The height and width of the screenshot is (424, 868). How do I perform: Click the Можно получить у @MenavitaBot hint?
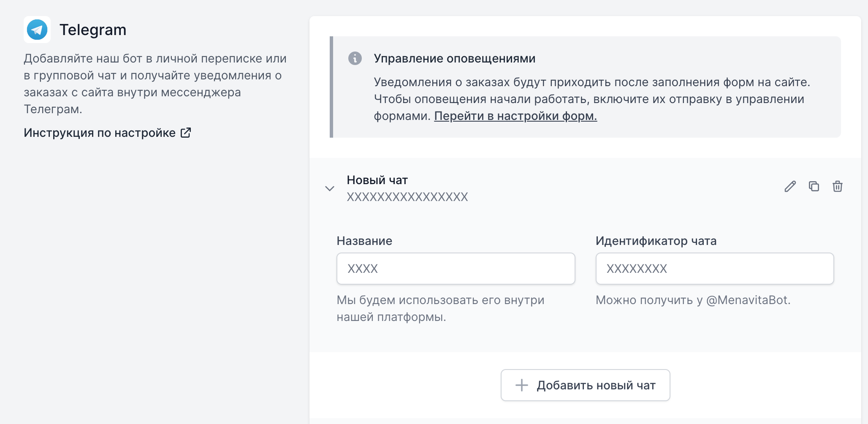693,300
